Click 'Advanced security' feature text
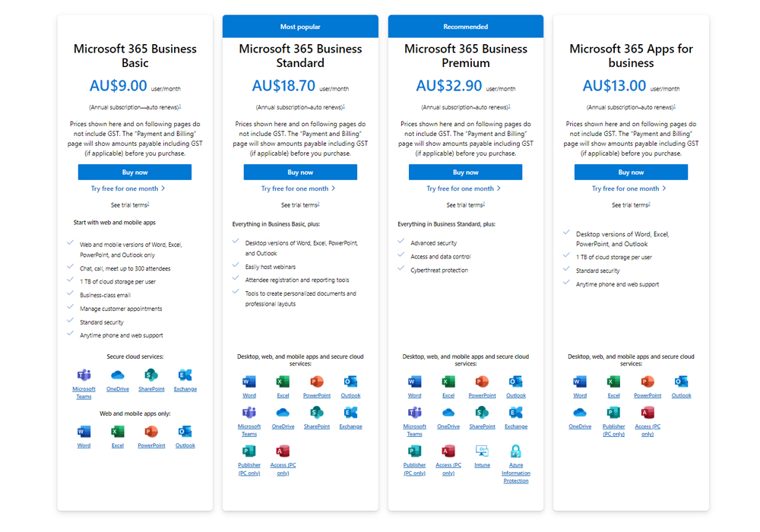This screenshot has width=760, height=532. 433,243
